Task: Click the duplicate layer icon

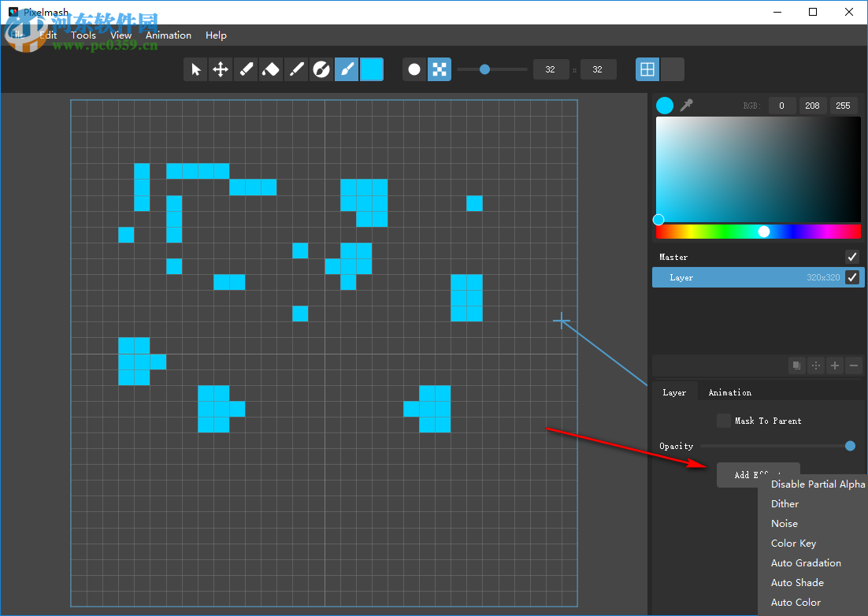Action: [x=797, y=366]
